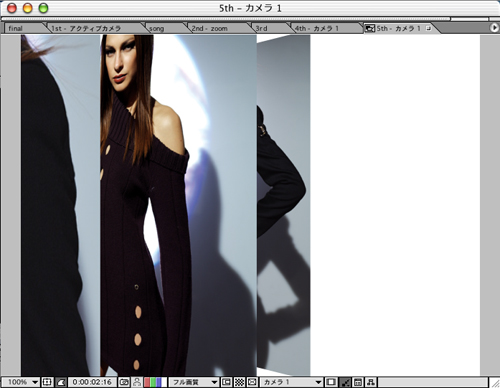
Task: Toggle the transparency grid checkerboard
Action: 239,382
